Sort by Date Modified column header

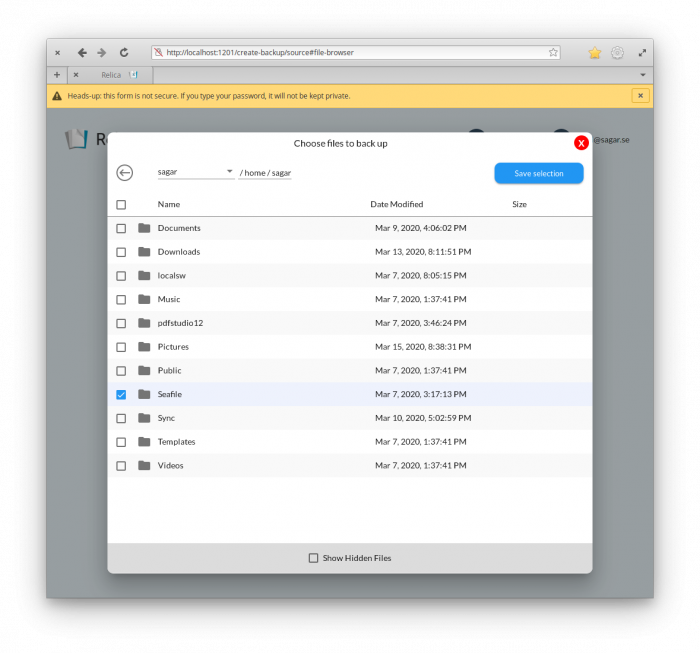(x=396, y=205)
